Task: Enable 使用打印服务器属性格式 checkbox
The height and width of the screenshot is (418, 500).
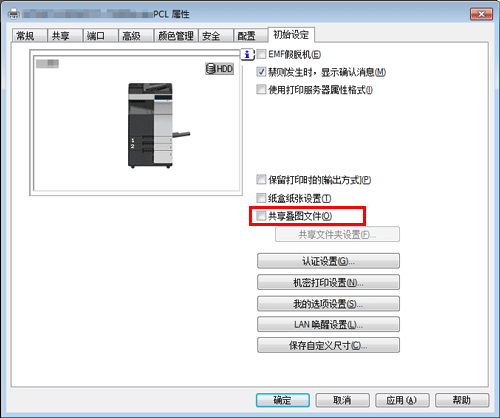Action: [x=261, y=89]
